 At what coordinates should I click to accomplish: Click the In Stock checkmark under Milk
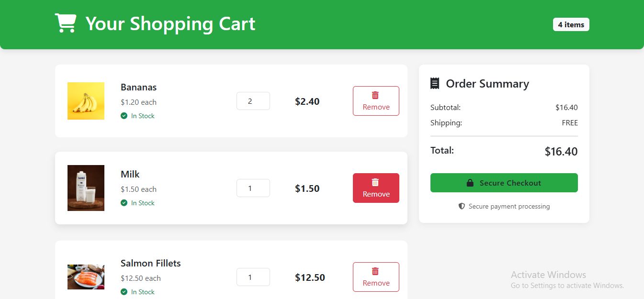pos(124,203)
